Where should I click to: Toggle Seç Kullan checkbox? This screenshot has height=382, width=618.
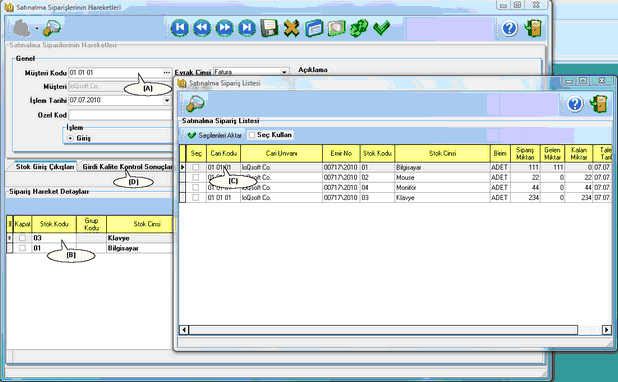click(252, 135)
